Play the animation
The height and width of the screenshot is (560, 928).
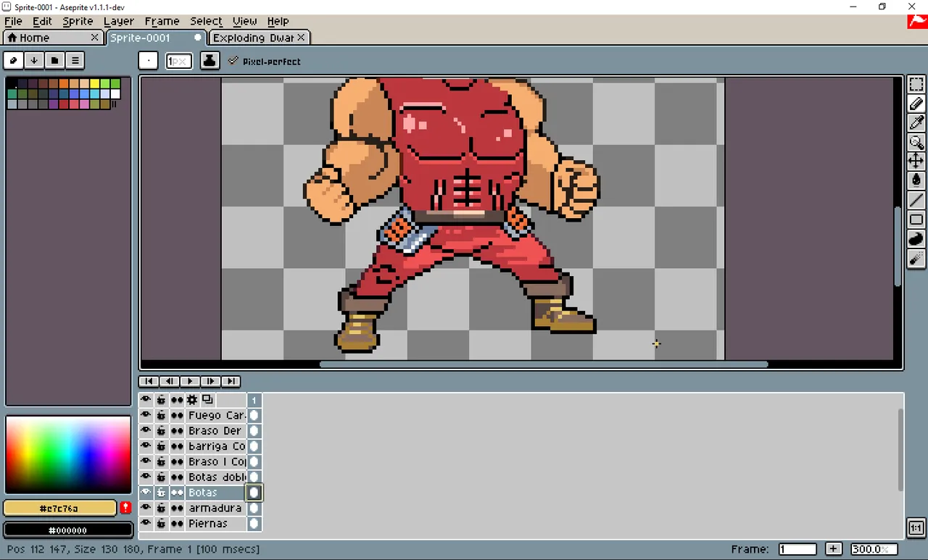[x=190, y=381]
